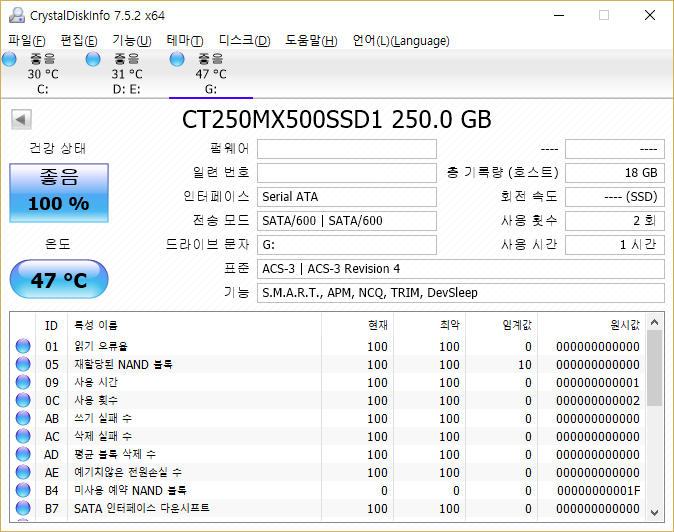Click the SMART list vertical scrollbar thumb
674x532 pixels.
click(655, 368)
